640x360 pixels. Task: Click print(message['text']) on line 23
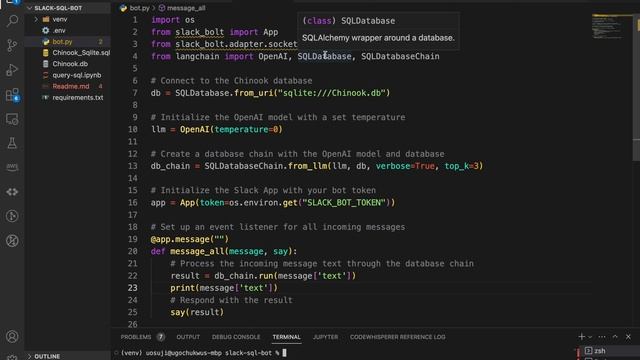[224, 288]
